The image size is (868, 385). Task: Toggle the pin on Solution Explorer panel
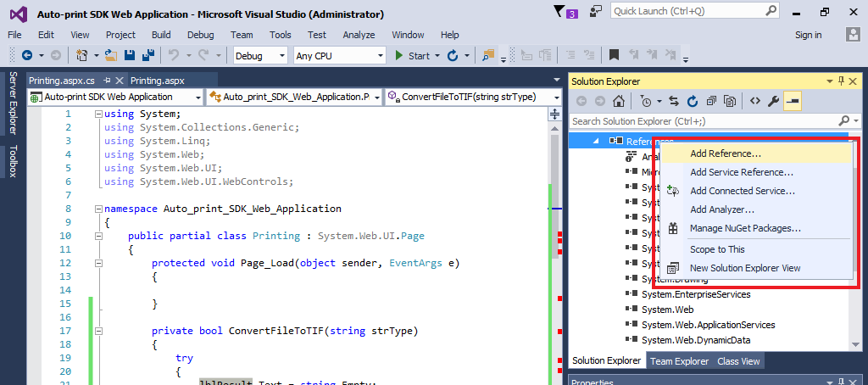841,81
